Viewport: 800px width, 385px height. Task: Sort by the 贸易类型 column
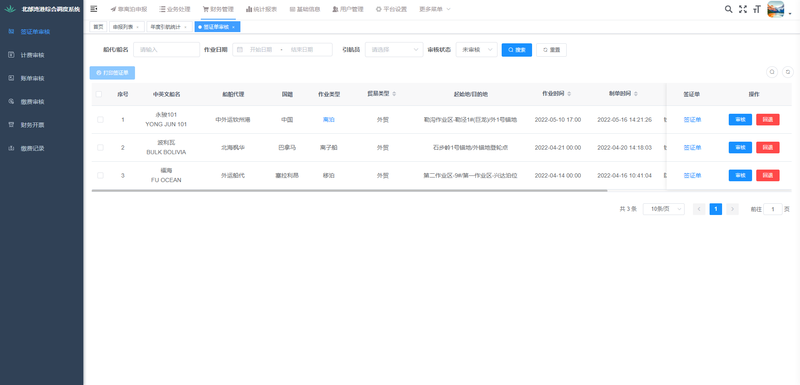click(382, 94)
